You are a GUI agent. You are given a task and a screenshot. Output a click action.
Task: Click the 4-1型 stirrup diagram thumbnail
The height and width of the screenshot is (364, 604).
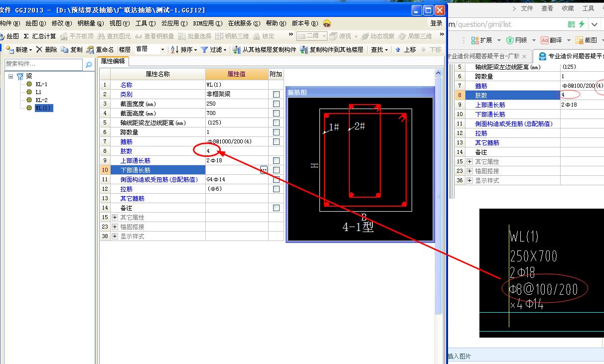[x=360, y=169]
